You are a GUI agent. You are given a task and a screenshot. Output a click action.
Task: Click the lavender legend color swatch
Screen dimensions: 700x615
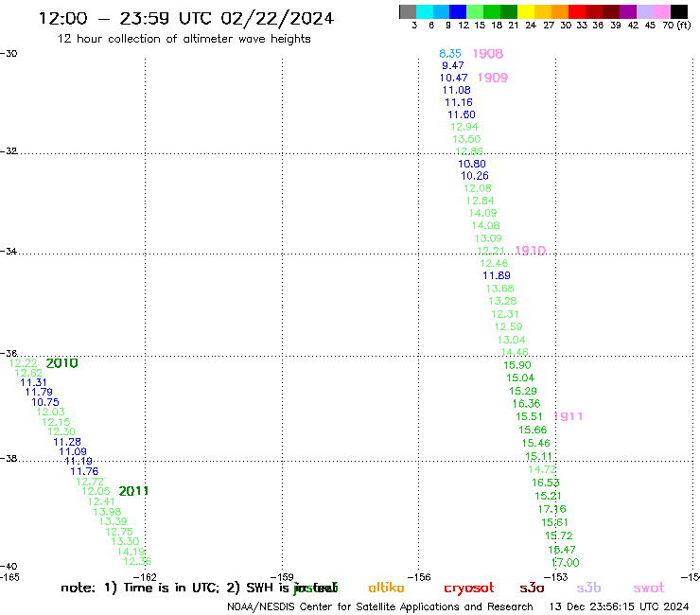click(645, 11)
